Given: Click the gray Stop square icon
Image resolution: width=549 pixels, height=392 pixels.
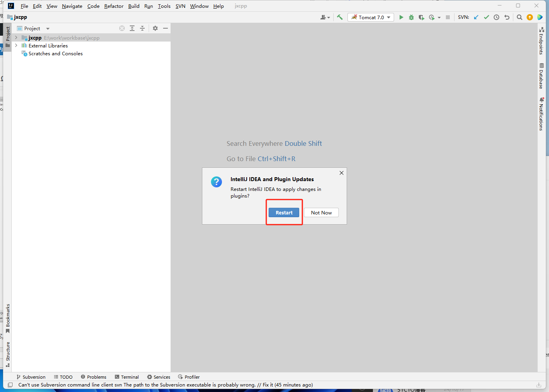Looking at the screenshot, I should point(448,17).
